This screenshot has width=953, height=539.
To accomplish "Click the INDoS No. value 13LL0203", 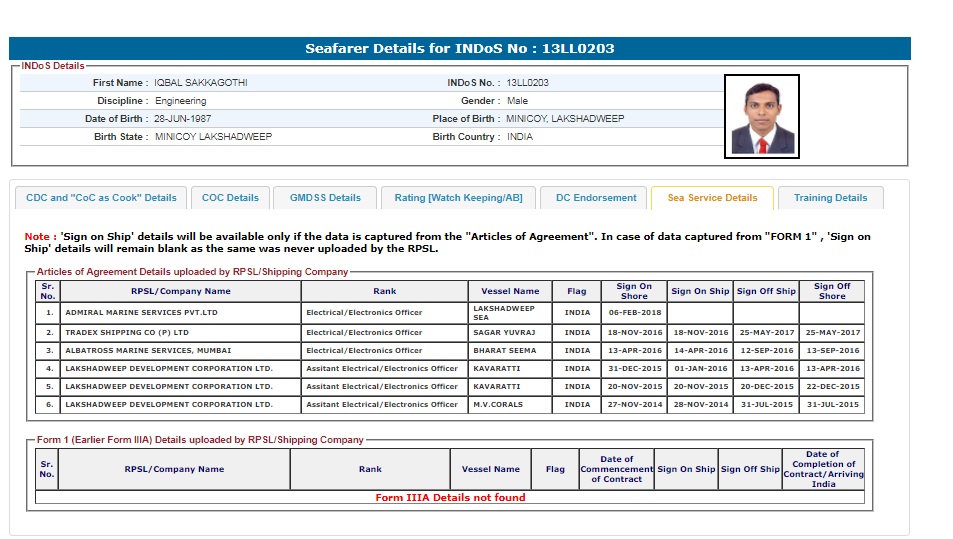I will 527,83.
